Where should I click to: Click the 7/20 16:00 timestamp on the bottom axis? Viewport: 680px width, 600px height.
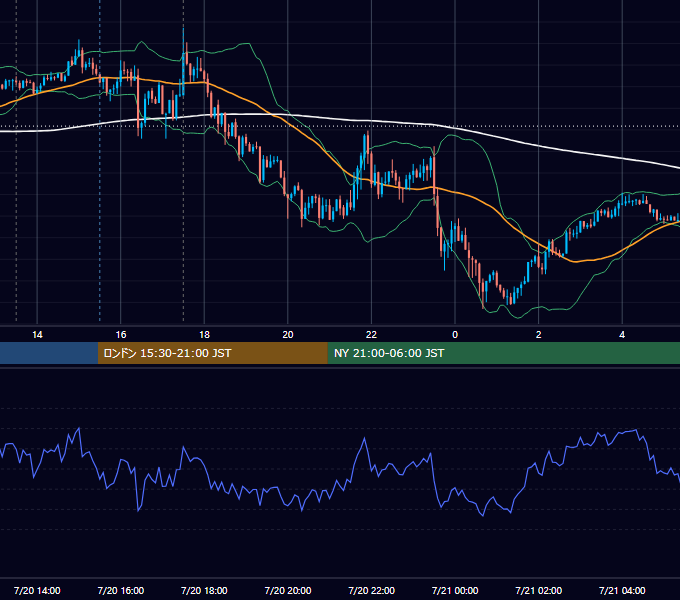121,590
